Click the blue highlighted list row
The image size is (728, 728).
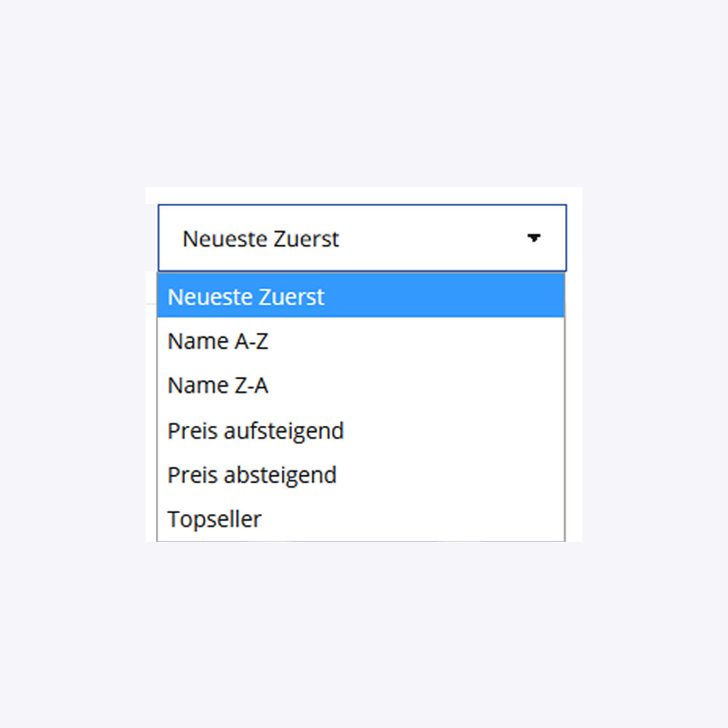(x=361, y=296)
